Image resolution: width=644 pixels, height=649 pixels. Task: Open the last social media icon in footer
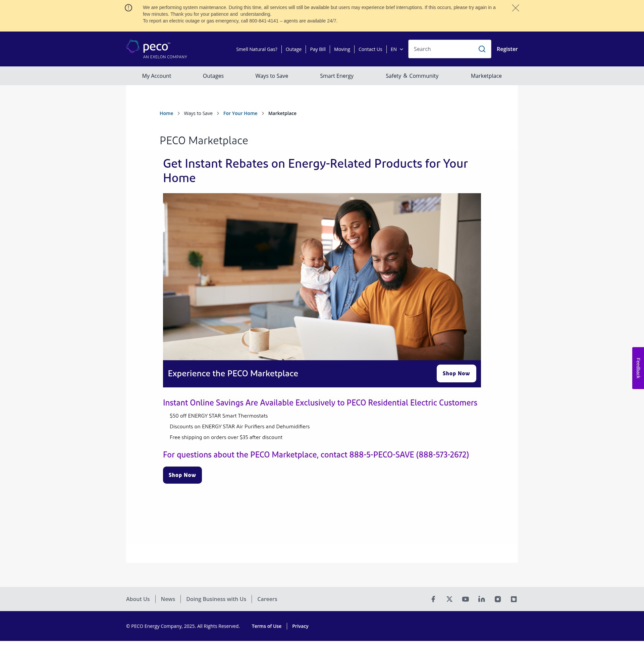(514, 599)
